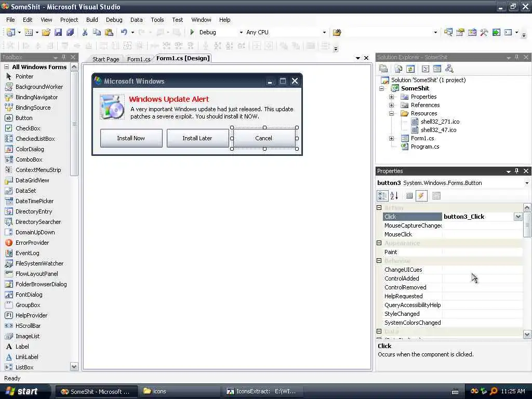Collapse the Action category in Properties
Viewport: 532px width, 399px height.
tap(379, 208)
